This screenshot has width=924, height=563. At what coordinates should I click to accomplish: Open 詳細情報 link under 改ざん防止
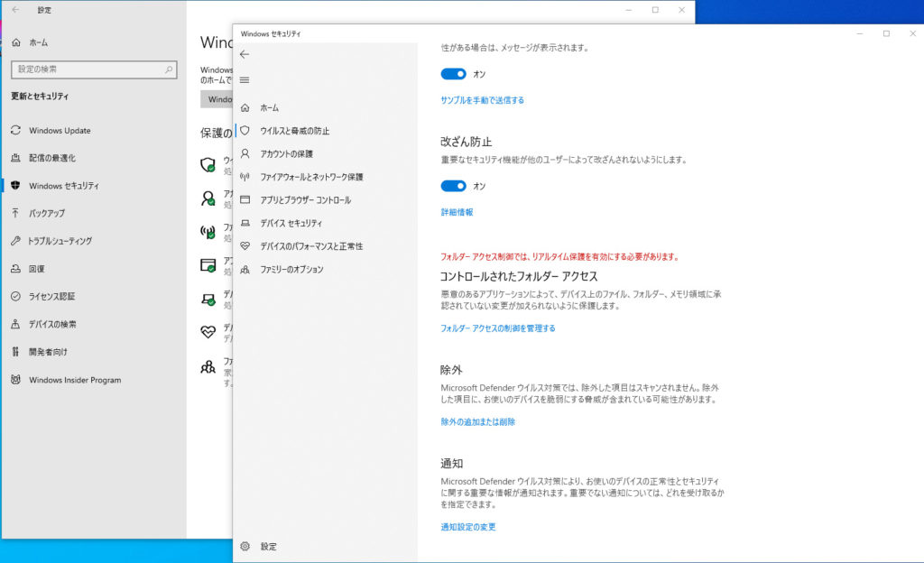pos(457,212)
